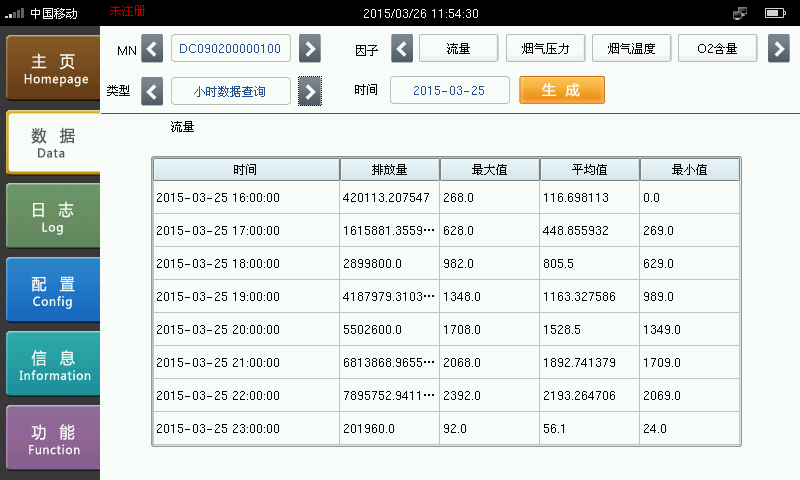Click the right arrow after O2含量
The image size is (800, 480).
coord(778,48)
